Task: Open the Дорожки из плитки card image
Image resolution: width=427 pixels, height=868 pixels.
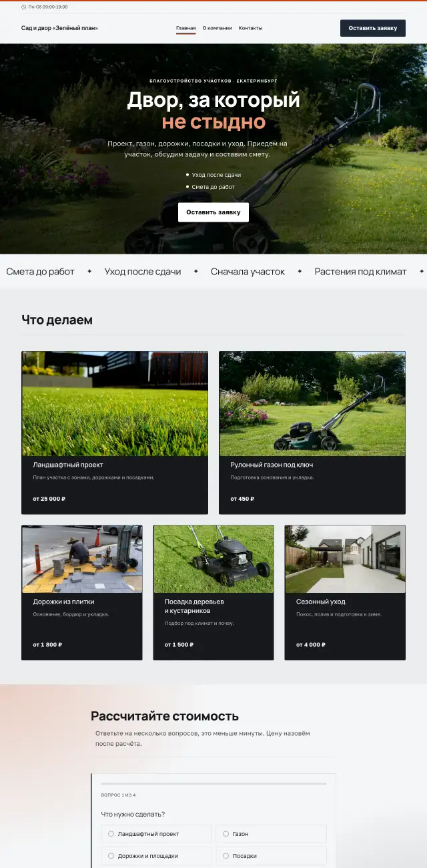Action: [82, 559]
